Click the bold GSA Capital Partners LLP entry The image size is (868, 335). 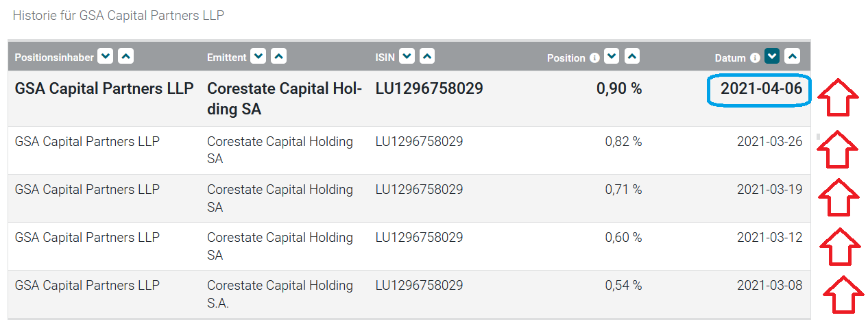click(x=104, y=88)
